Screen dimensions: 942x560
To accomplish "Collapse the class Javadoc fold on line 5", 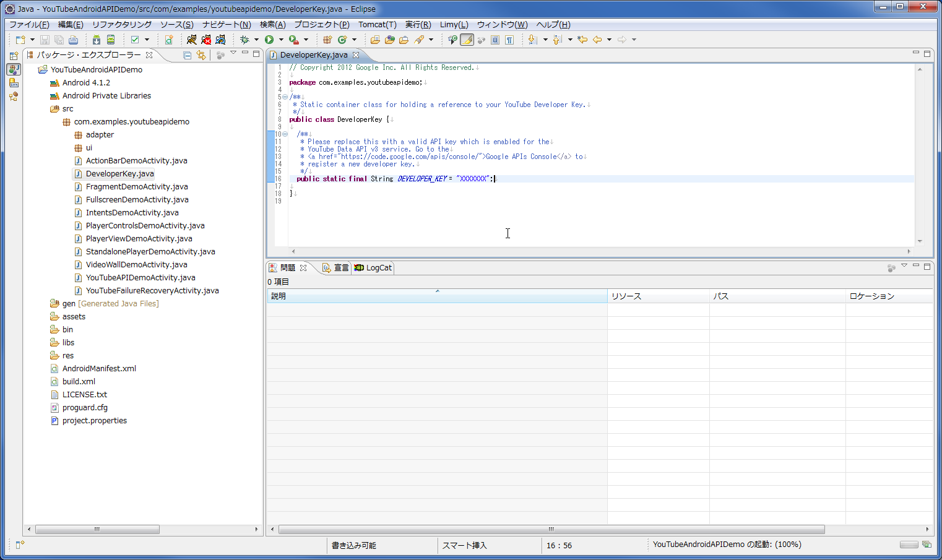I will (285, 97).
